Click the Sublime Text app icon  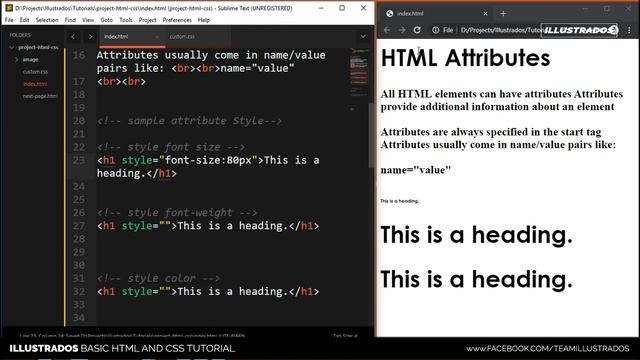pyautogui.click(x=9, y=8)
